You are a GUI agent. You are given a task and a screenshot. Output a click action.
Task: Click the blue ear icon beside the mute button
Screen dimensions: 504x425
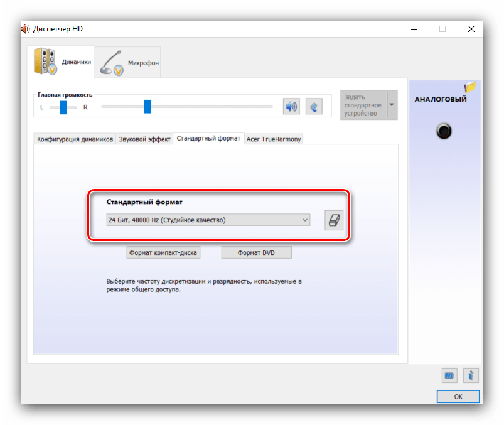pyautogui.click(x=314, y=107)
